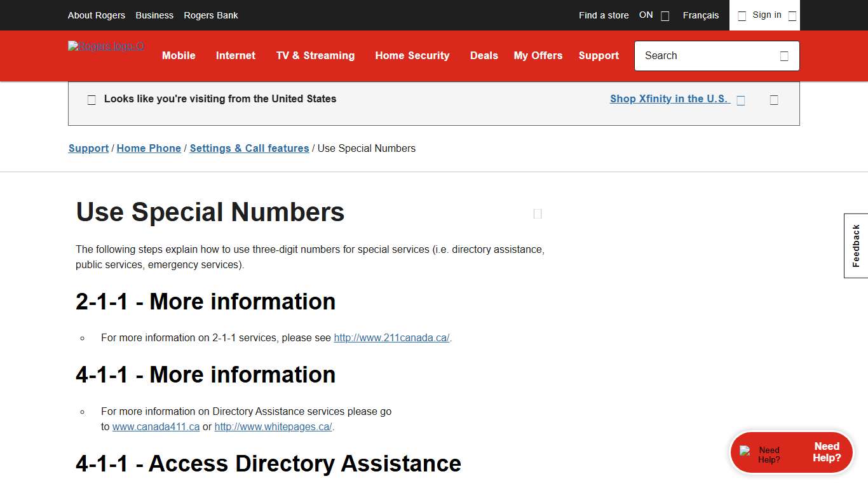Open the Settings & Call features breadcrumb link
The height and width of the screenshot is (488, 868).
[249, 148]
